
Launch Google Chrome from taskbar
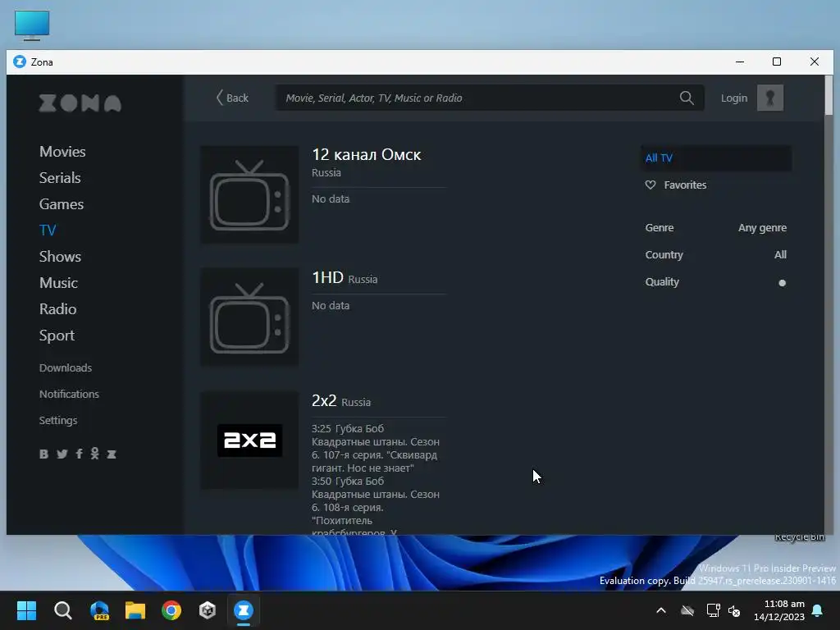click(171, 610)
